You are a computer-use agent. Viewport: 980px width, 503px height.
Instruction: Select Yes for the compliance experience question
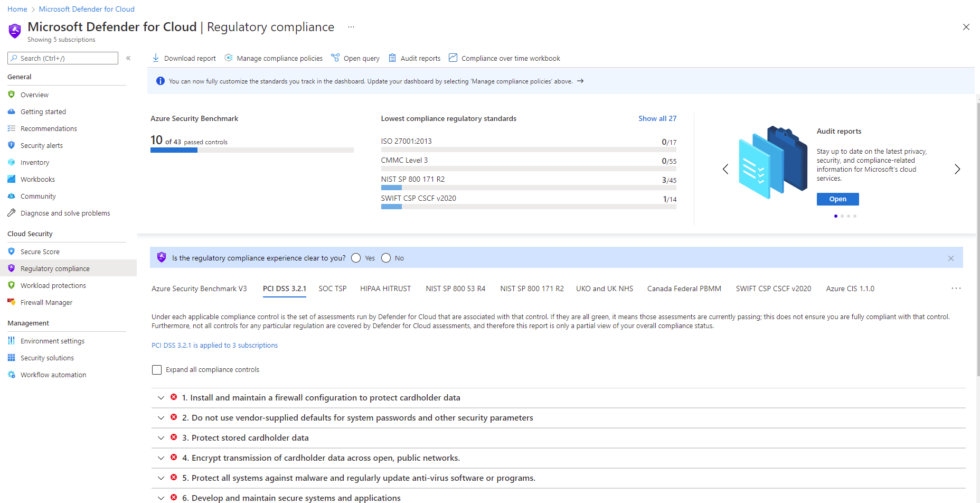click(x=356, y=258)
